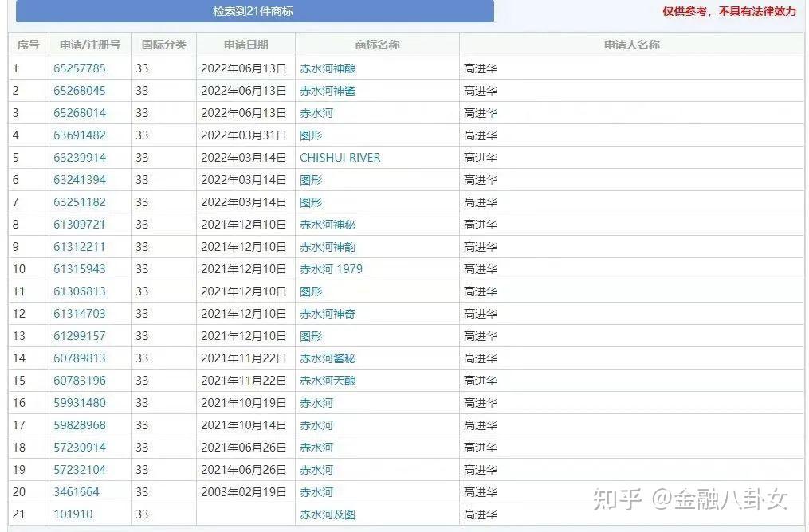Open registration number 59828968
Screen dimensions: 809x532
(80, 425)
